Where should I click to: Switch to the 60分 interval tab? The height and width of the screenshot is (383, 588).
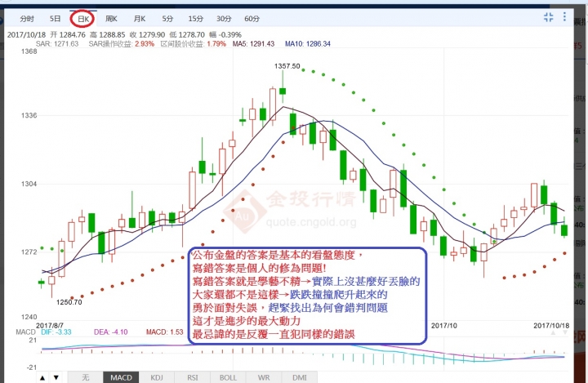(x=252, y=19)
